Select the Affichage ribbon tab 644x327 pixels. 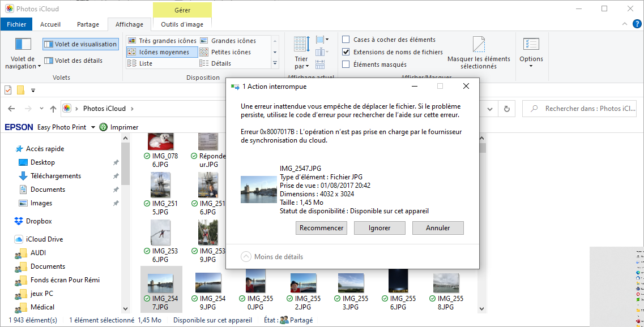pyautogui.click(x=129, y=24)
